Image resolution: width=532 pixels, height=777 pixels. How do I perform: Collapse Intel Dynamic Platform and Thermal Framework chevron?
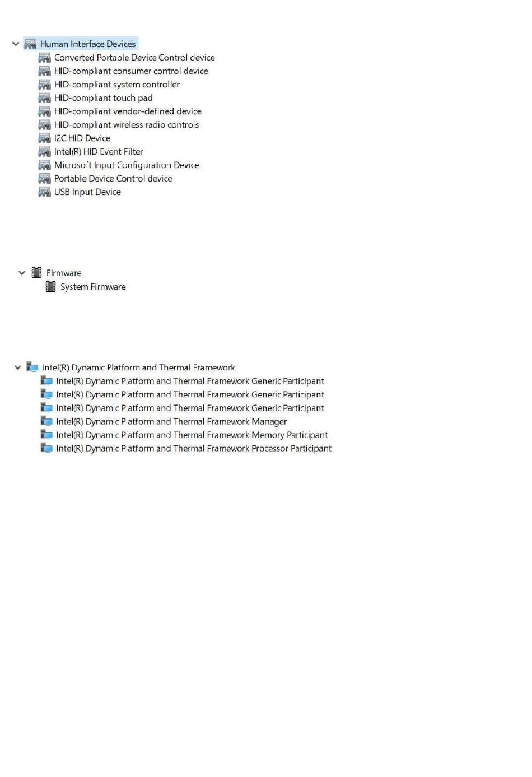[17, 367]
